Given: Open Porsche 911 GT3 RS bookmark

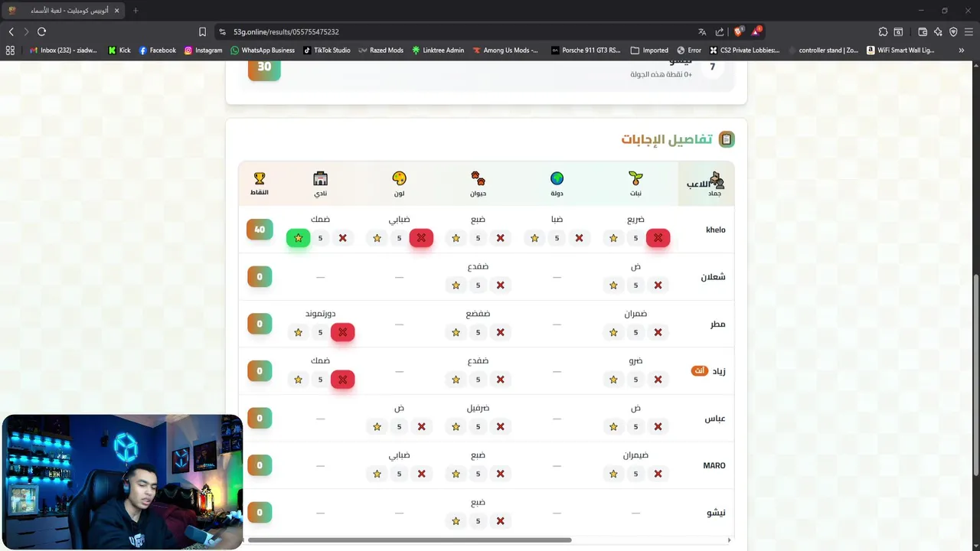Looking at the screenshot, I should tap(586, 50).
